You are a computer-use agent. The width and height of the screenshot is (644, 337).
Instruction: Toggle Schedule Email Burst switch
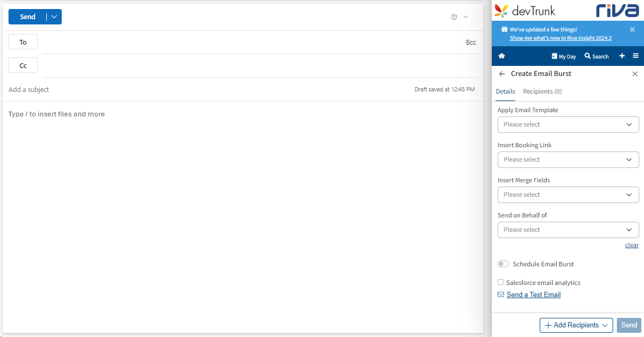[503, 264]
